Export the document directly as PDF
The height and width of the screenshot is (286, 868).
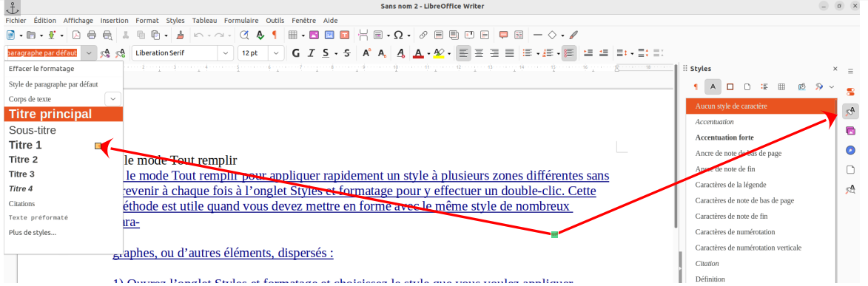[76, 35]
